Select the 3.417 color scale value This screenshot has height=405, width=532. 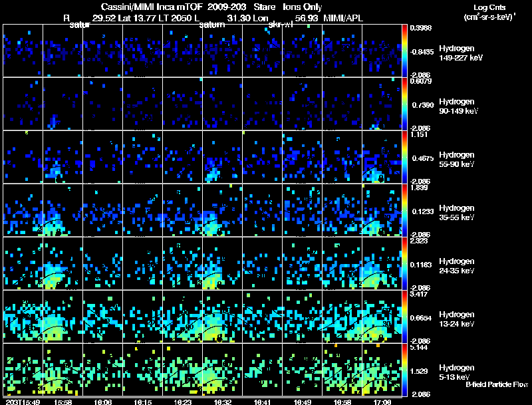[x=419, y=294]
